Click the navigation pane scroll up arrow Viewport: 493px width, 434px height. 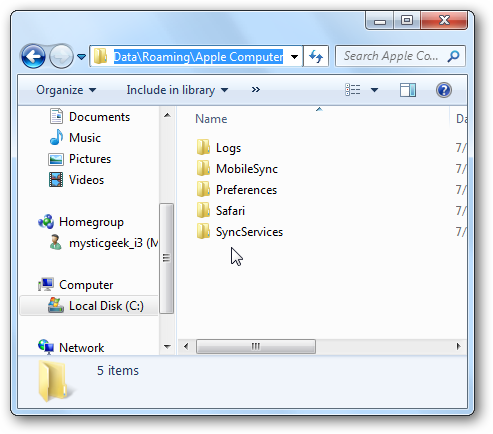[167, 115]
